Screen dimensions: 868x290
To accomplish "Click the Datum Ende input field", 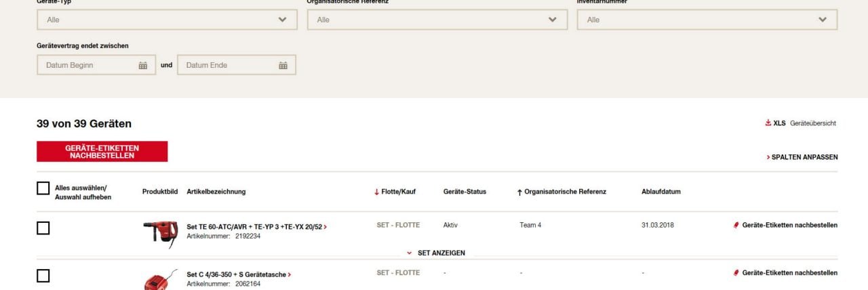I will (227, 65).
